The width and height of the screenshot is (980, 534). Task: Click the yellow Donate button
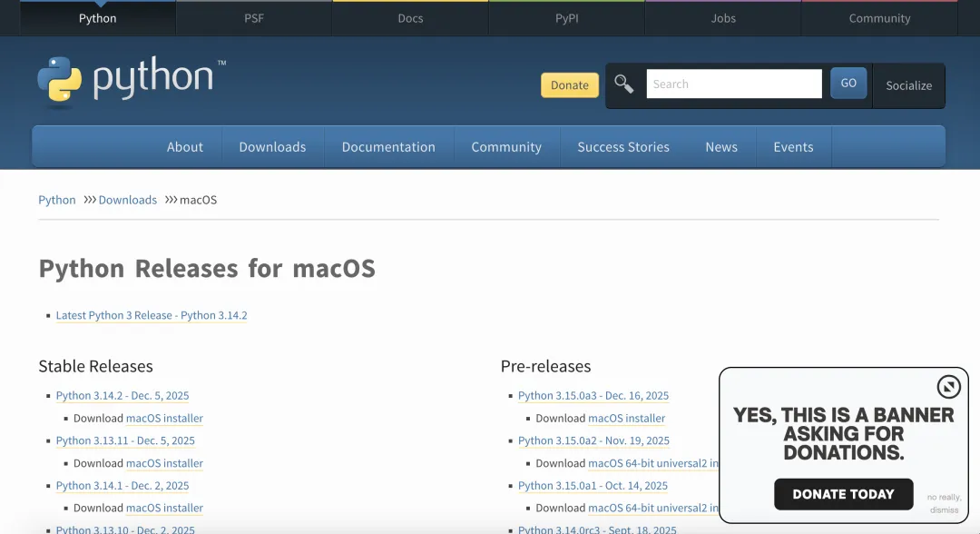click(569, 85)
